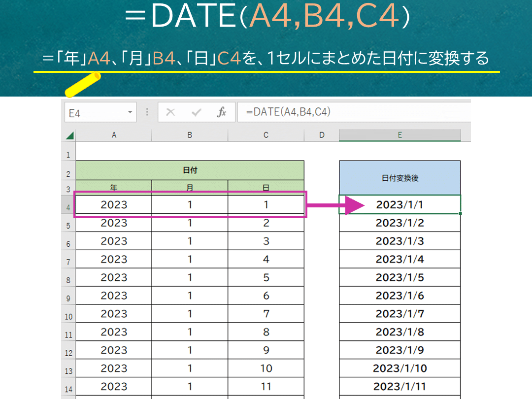The image size is (532, 399).
Task: Click the Name Box showing E4
Action: [96, 112]
